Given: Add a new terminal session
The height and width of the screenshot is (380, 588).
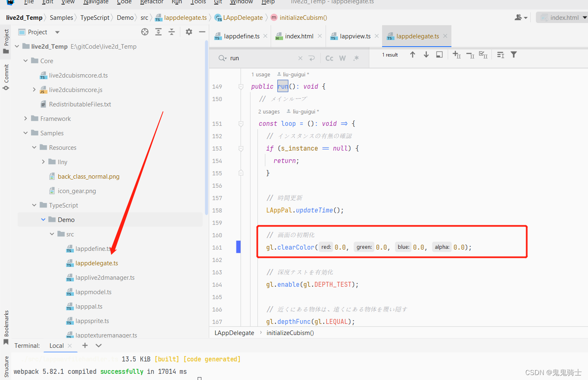Looking at the screenshot, I should [85, 345].
